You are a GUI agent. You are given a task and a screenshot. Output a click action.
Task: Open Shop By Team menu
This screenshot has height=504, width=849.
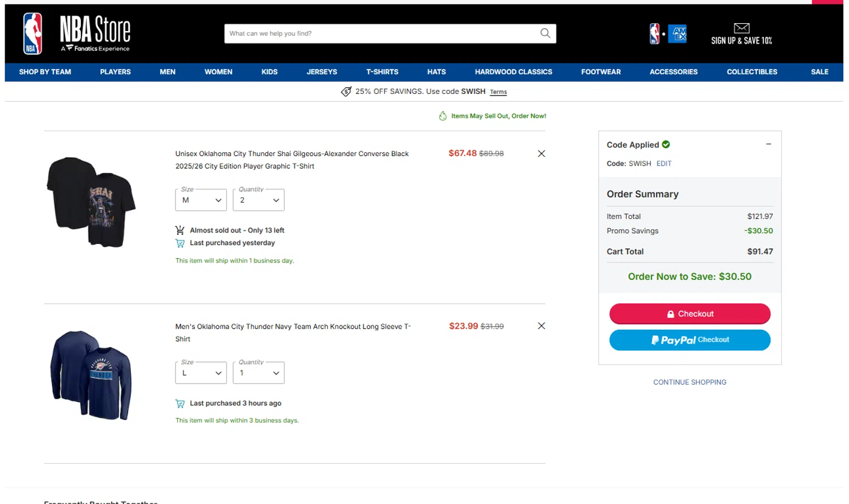(x=45, y=72)
